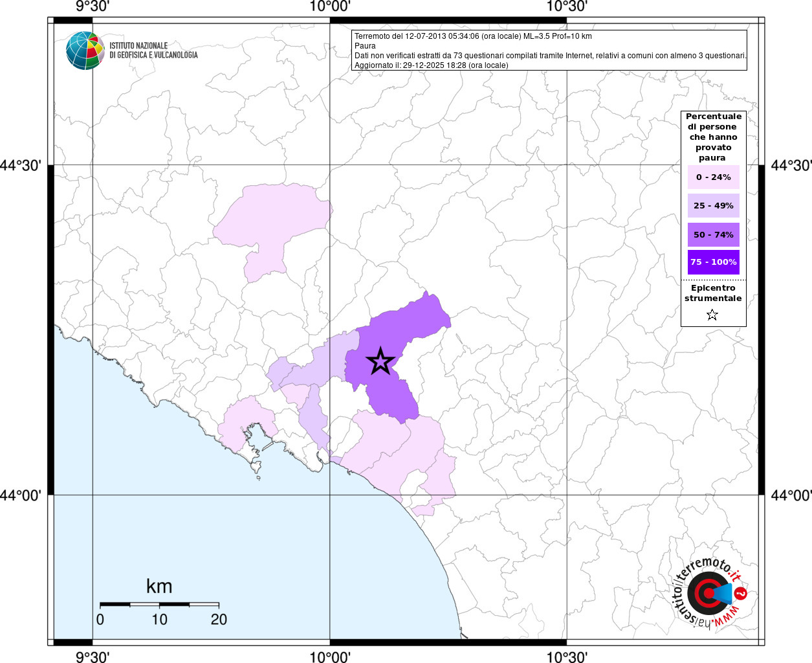The image size is (812, 663).
Task: Click the bottom 9°30' longitude label
Action: 93,657
